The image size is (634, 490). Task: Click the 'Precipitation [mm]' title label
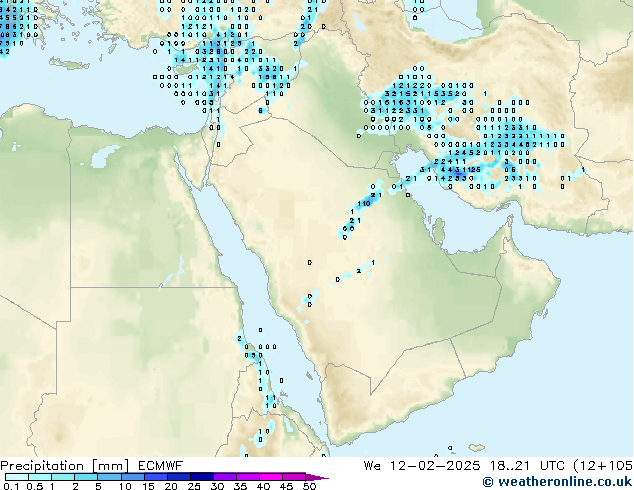(64, 466)
